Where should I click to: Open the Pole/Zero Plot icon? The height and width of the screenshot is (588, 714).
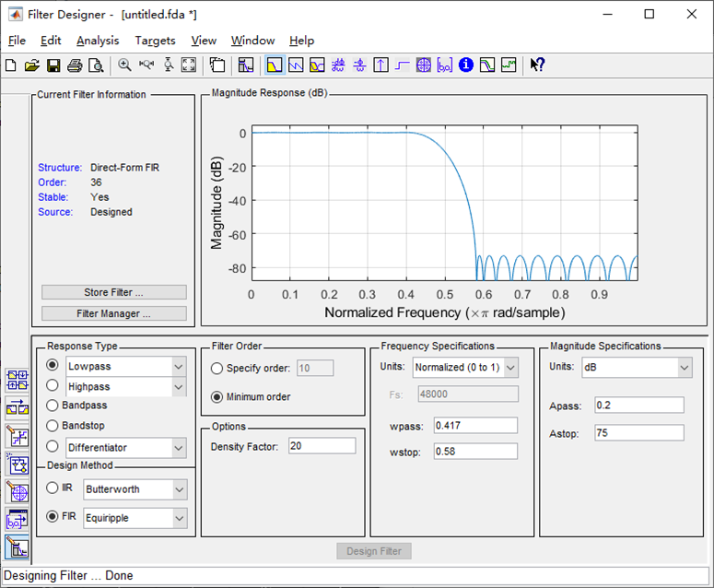(x=424, y=65)
